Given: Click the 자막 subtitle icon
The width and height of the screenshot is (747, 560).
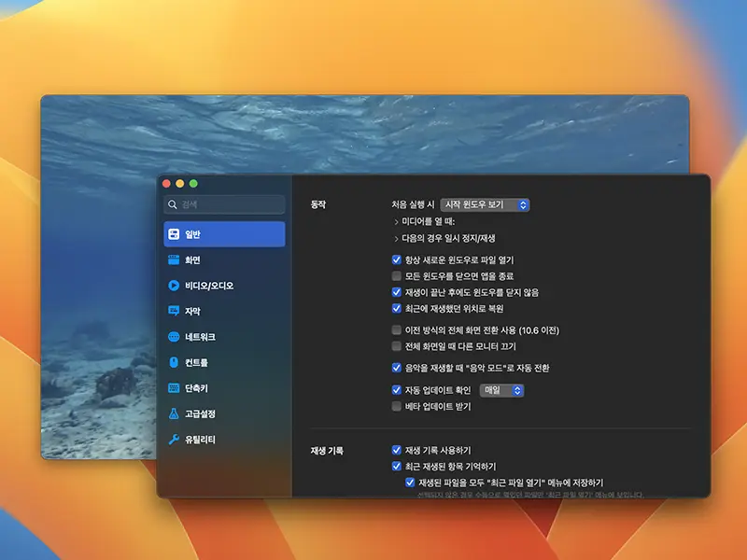Looking at the screenshot, I should pos(174,311).
